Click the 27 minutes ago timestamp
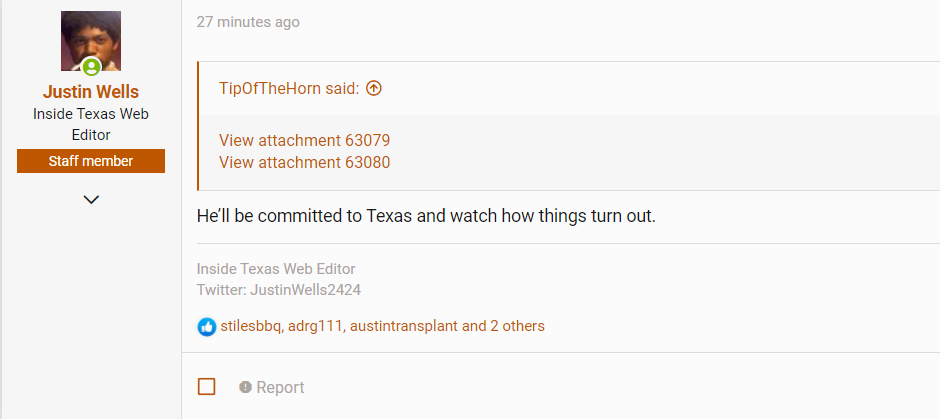Screen dimensions: 940x419 tap(247, 22)
